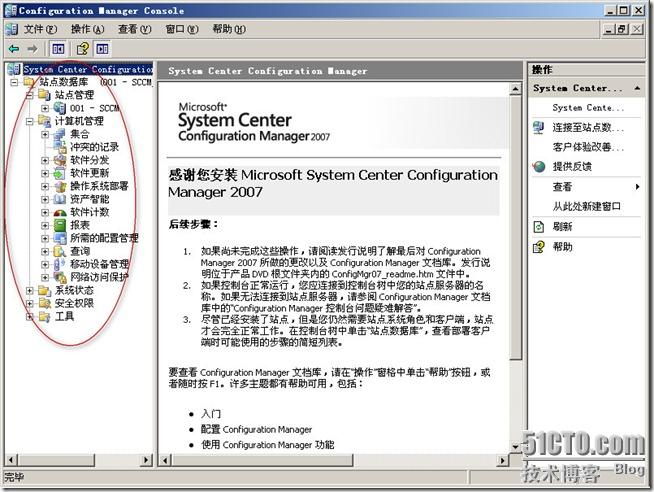This screenshot has width=654, height=492.
Task: Click scroll up arrow of content pane
Action: tap(516, 88)
